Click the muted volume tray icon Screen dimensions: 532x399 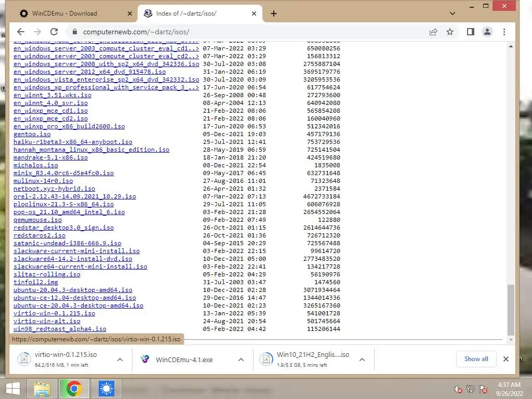(458, 389)
